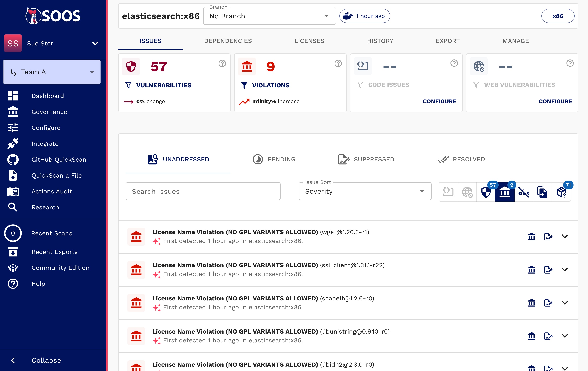Click the x86 tag button
588x371 pixels.
(x=558, y=16)
